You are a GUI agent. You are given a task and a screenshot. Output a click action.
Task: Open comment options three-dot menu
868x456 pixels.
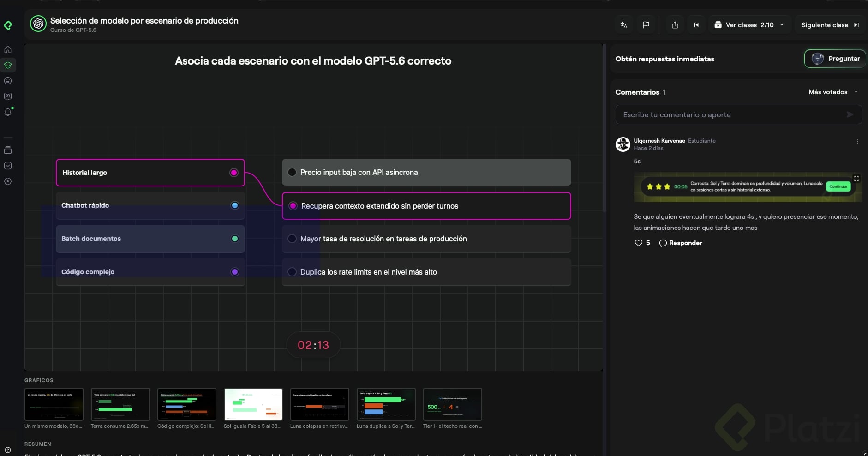point(858,142)
